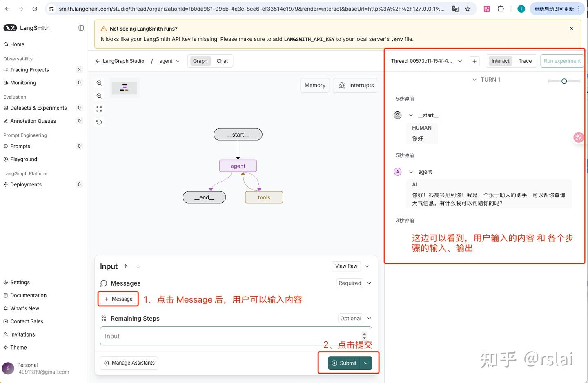The image size is (588, 383).
Task: Click the reset graph layout icon
Action: click(99, 122)
